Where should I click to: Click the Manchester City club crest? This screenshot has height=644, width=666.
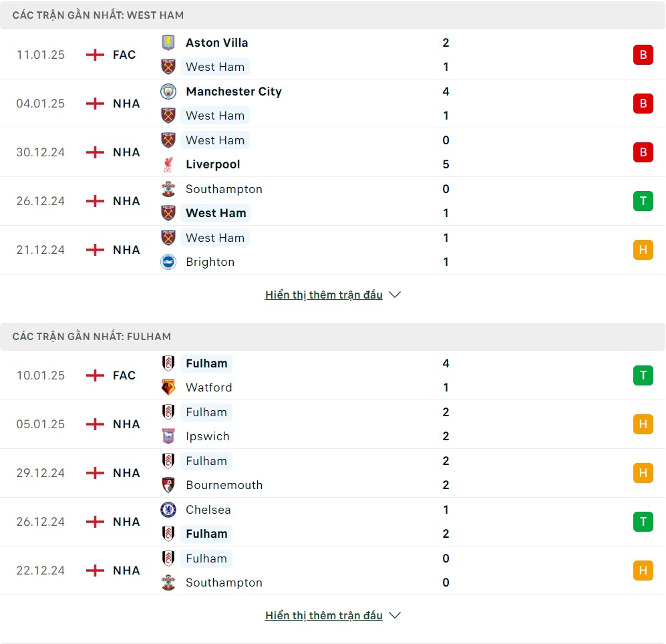168,92
